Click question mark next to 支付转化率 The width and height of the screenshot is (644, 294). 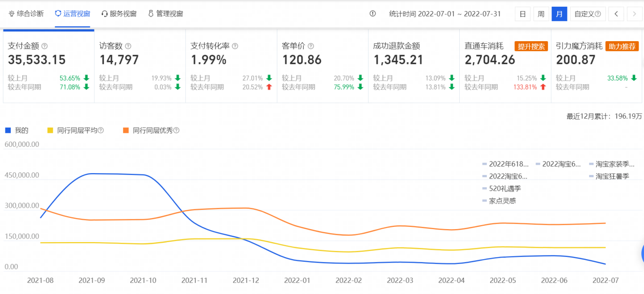click(235, 46)
